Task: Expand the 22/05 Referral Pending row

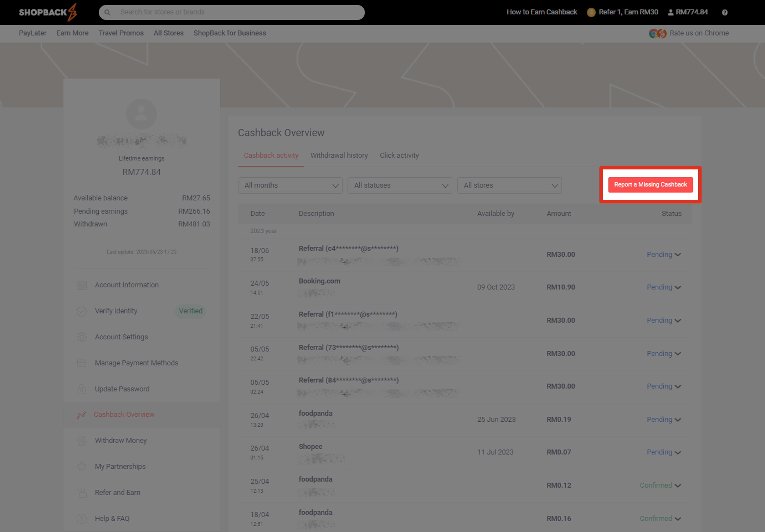Action: (x=678, y=321)
